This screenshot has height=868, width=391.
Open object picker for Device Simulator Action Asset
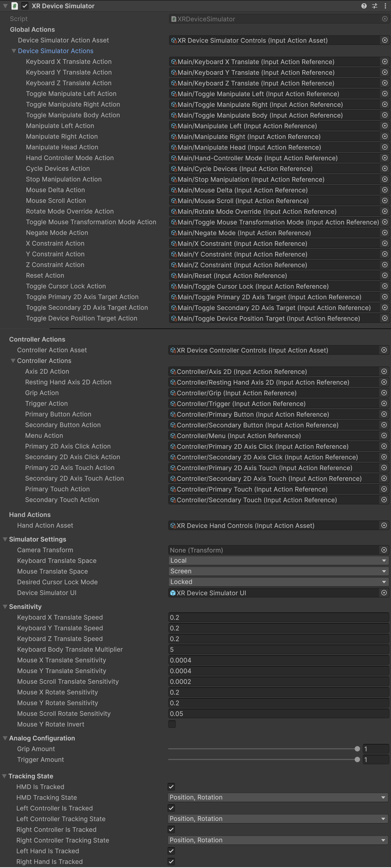pos(385,40)
